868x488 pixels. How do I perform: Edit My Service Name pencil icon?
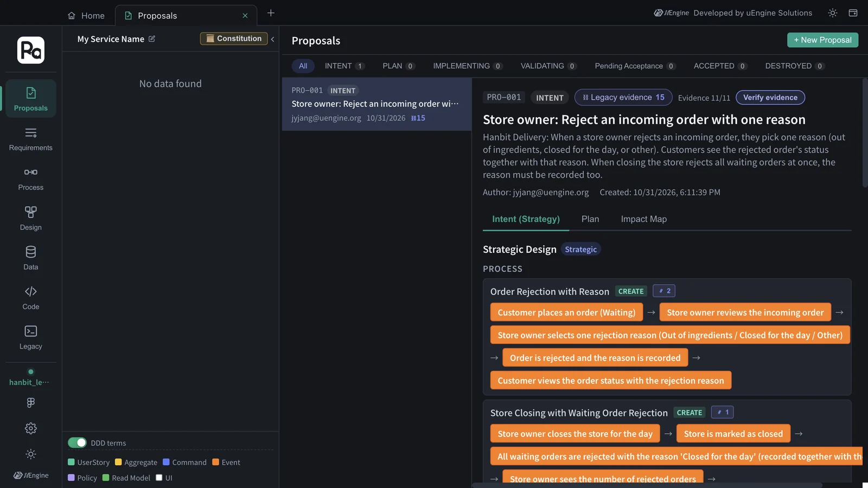(x=152, y=39)
